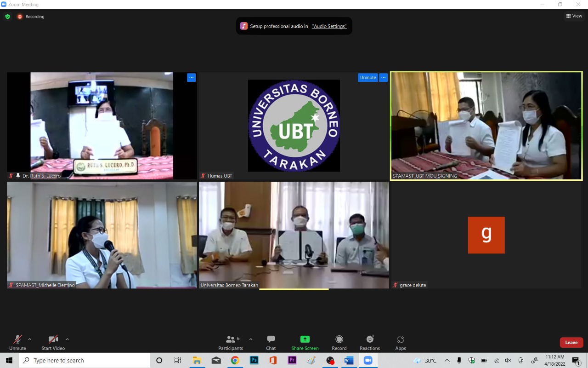Select the SPAMAST_Michelle Elemino video
This screenshot has width=588, height=368.
pos(102,235)
